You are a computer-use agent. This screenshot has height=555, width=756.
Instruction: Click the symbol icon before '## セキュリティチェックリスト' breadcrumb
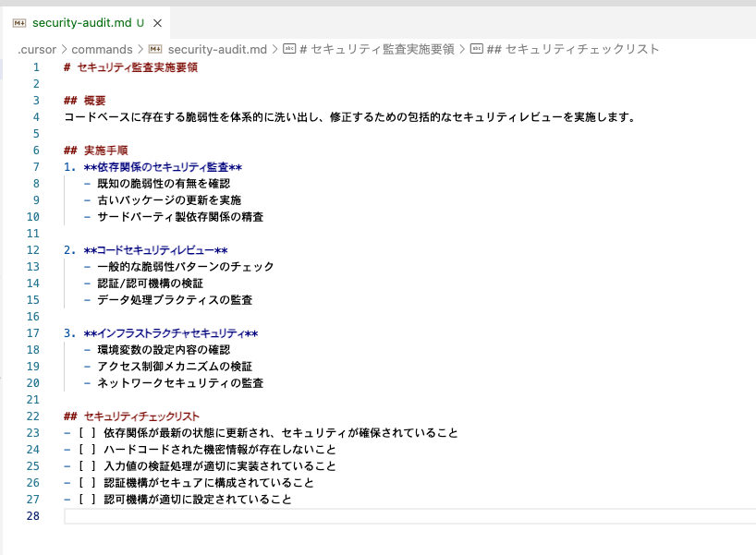(476, 49)
